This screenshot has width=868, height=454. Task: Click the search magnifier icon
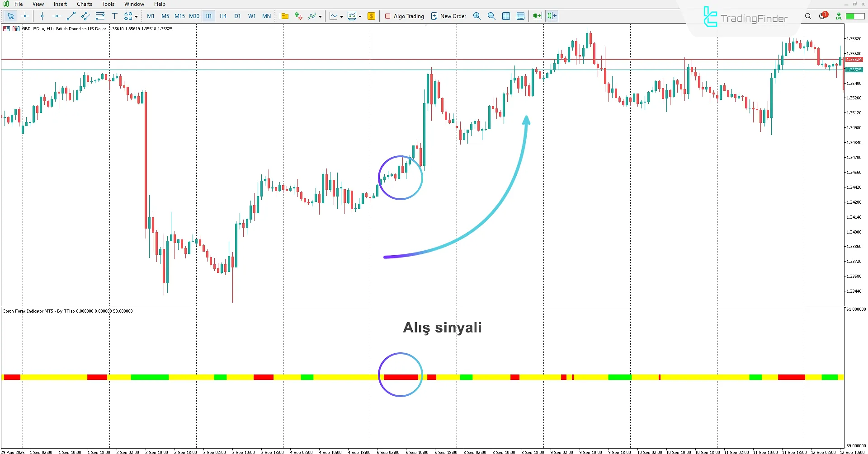pos(808,16)
